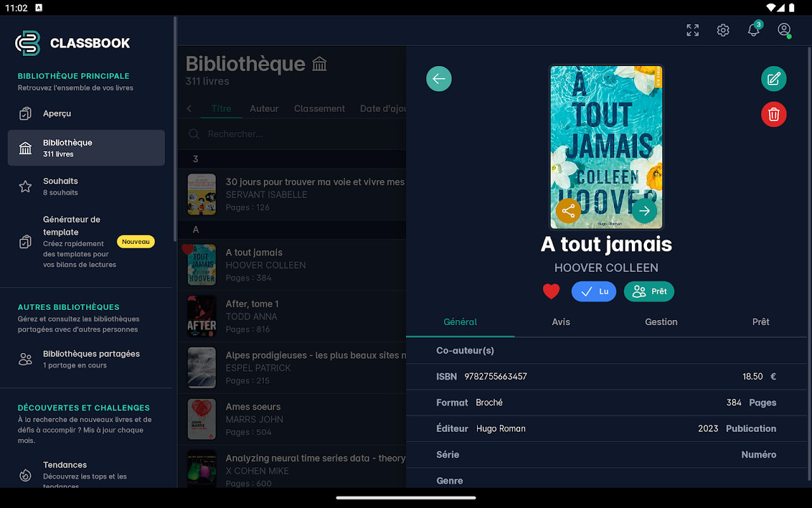Click price value 18.50
This screenshot has width=812, height=508.
pos(752,377)
